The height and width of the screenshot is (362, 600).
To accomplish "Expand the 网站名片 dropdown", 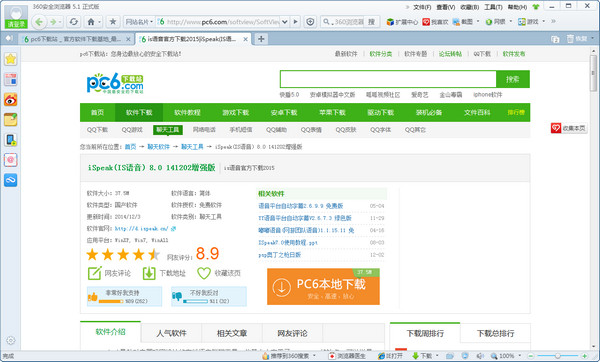I will pos(139,22).
